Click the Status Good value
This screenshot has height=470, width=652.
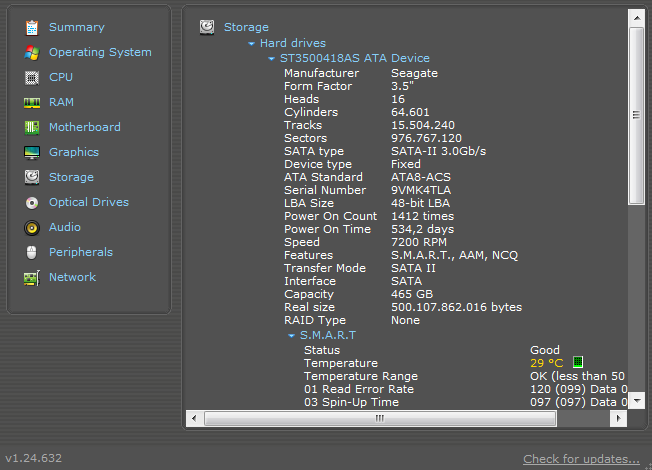tap(545, 350)
